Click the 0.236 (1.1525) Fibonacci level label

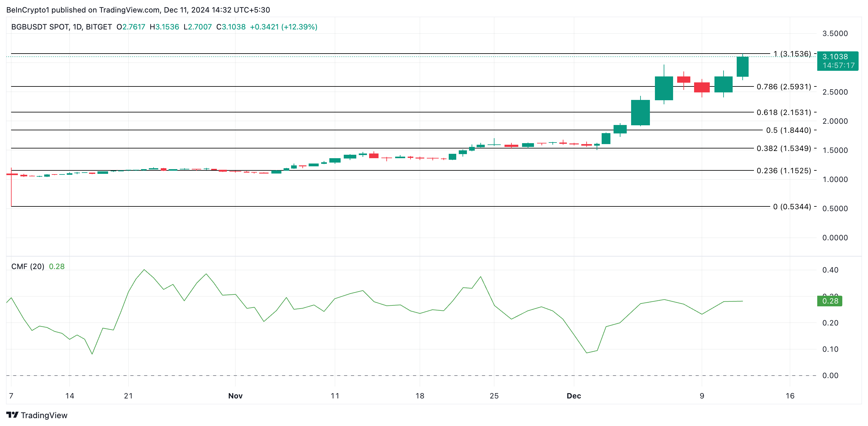coord(783,170)
